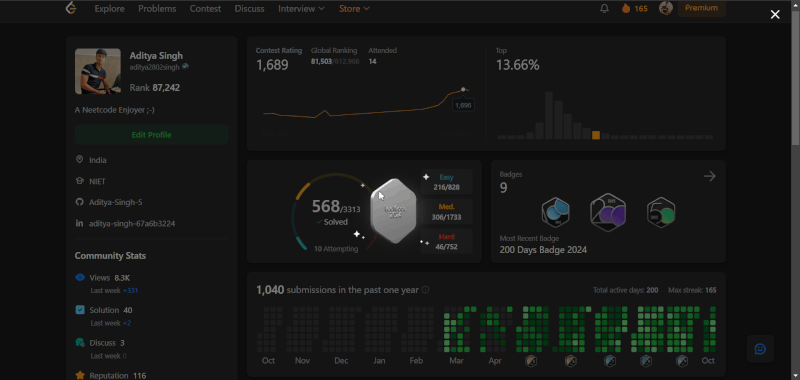The height and width of the screenshot is (380, 800).
Task: Open the aditya-singh-67a6b3224 LinkedIn link
Action: [132, 223]
